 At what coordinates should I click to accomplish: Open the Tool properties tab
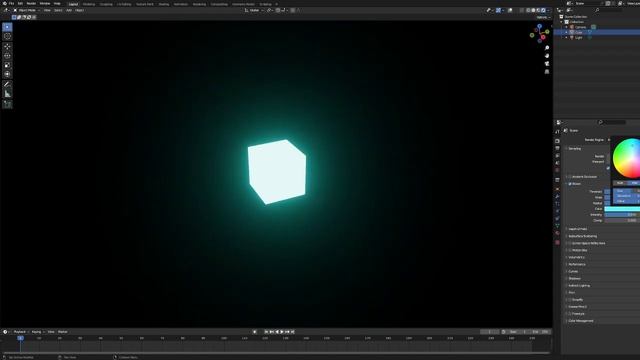tap(558, 131)
